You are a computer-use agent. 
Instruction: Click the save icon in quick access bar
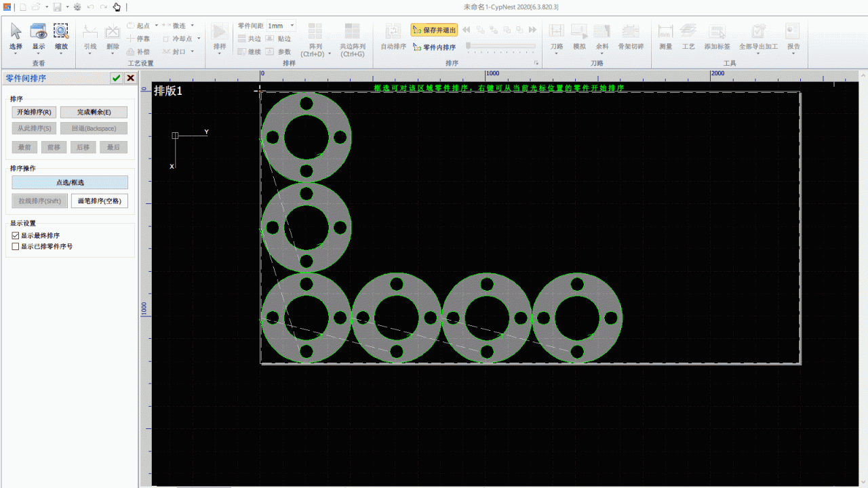(58, 7)
